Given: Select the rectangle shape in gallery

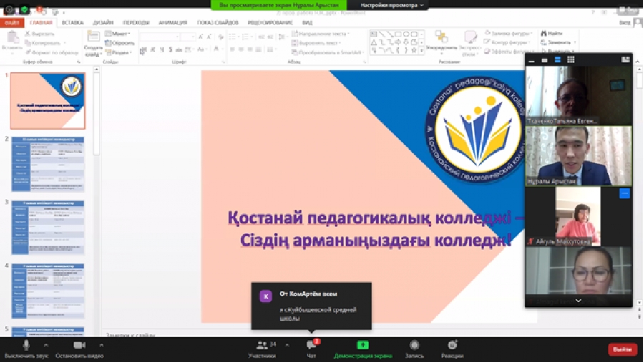Looking at the screenshot, I should (x=398, y=34).
